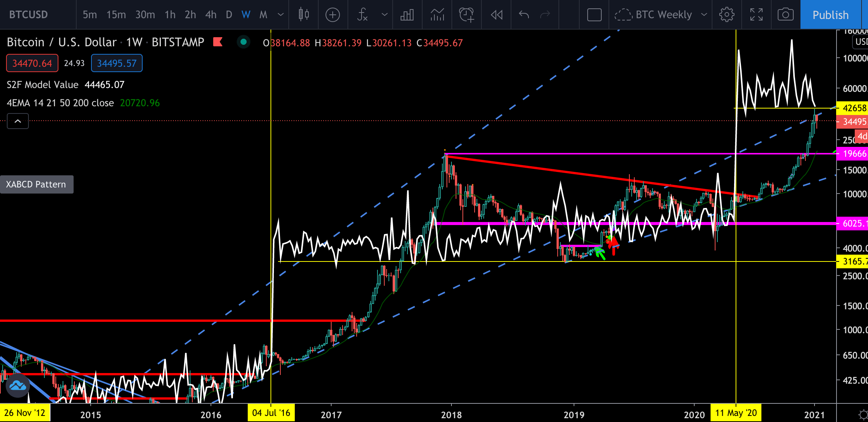This screenshot has width=868, height=422.
Task: Start bar replay with the rewind icon
Action: (x=497, y=15)
